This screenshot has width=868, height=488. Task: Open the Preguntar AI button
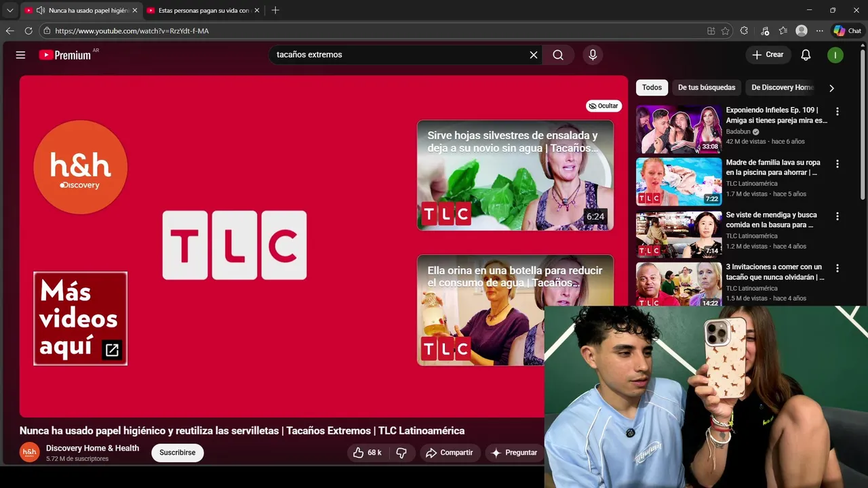[514, 453]
